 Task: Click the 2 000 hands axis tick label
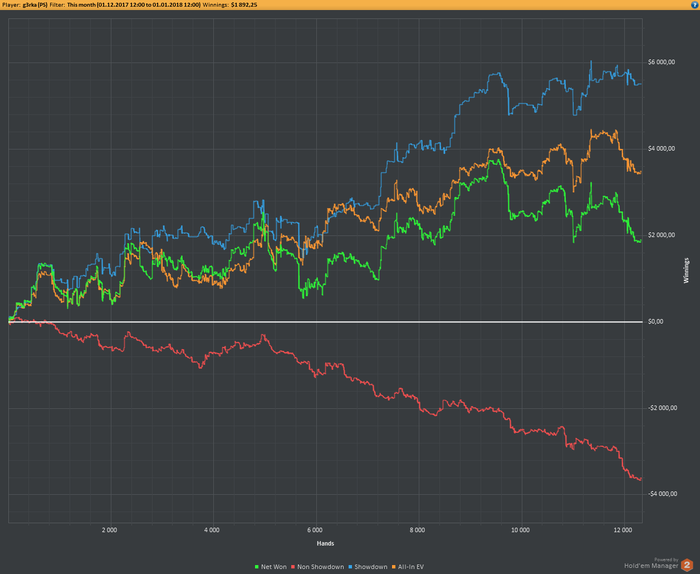pos(109,530)
